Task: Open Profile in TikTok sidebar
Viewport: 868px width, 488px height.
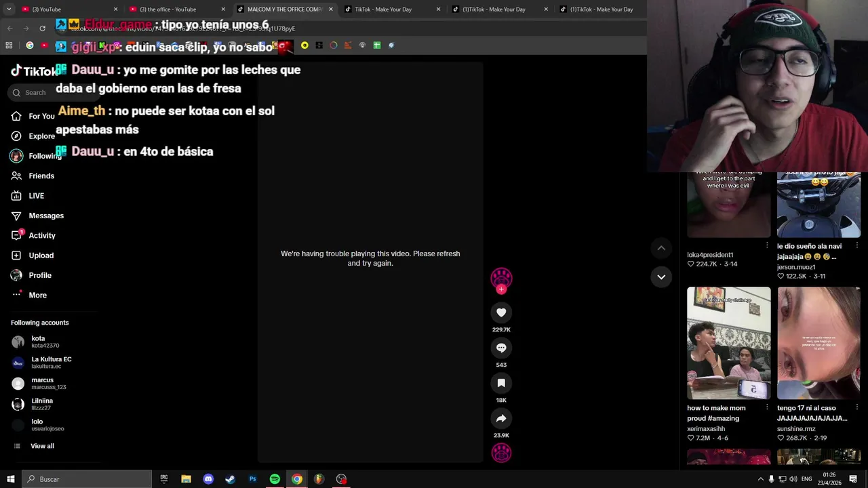Action: (31, 275)
